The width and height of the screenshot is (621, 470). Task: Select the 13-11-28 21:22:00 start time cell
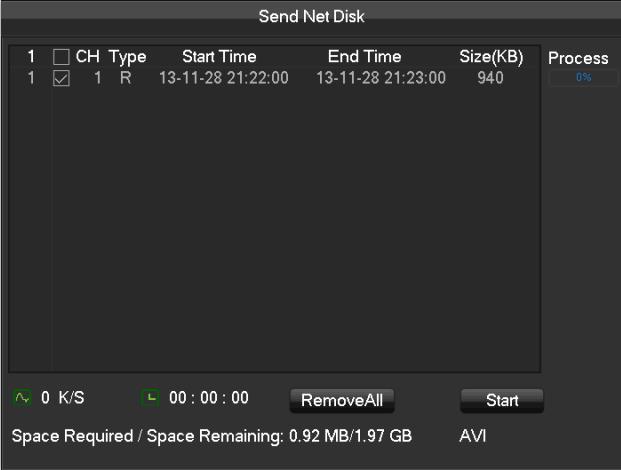click(x=224, y=78)
